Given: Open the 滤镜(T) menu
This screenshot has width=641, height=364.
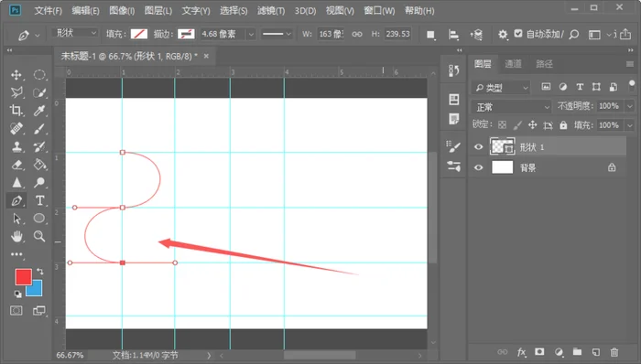Looking at the screenshot, I should point(271,11).
